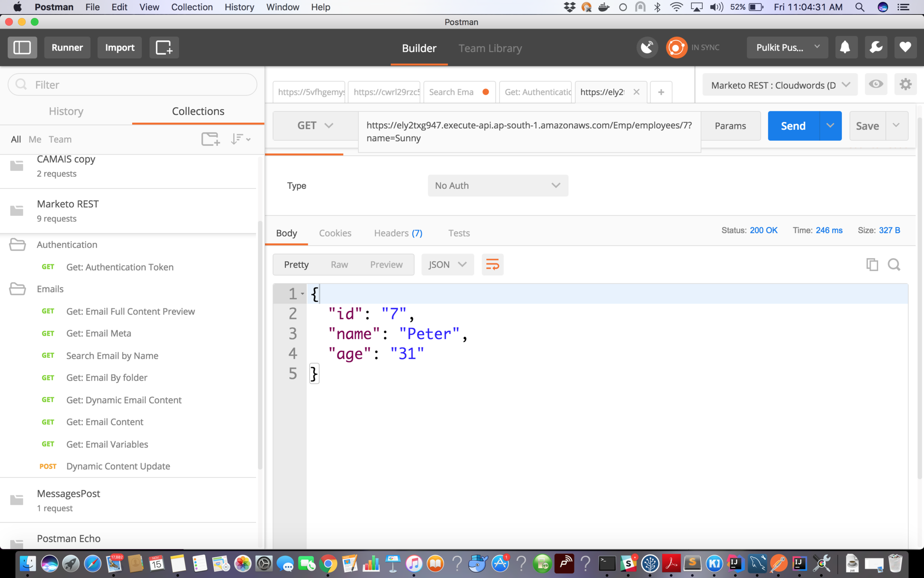Toggle environment quick look eye
Screen dimensions: 924x578
876,84
